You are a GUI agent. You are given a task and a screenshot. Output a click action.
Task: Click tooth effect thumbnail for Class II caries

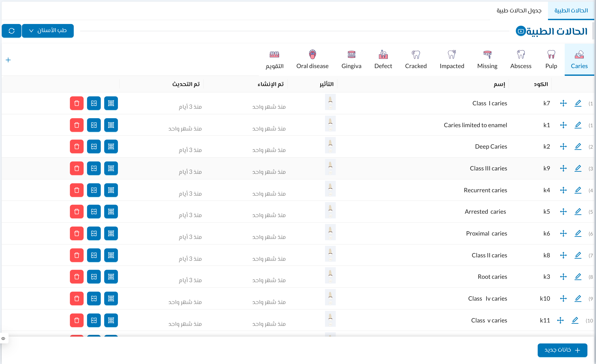(x=330, y=254)
